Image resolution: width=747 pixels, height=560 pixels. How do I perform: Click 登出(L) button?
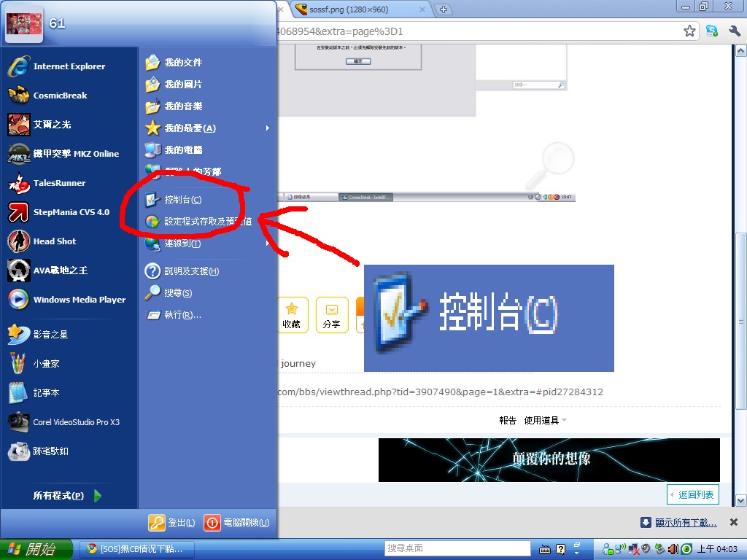(x=171, y=523)
